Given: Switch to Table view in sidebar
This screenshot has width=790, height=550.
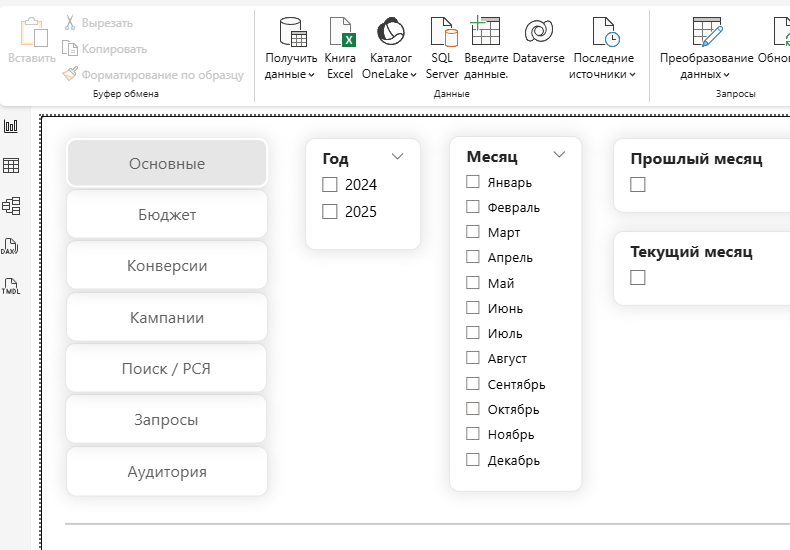Looking at the screenshot, I should [x=11, y=165].
